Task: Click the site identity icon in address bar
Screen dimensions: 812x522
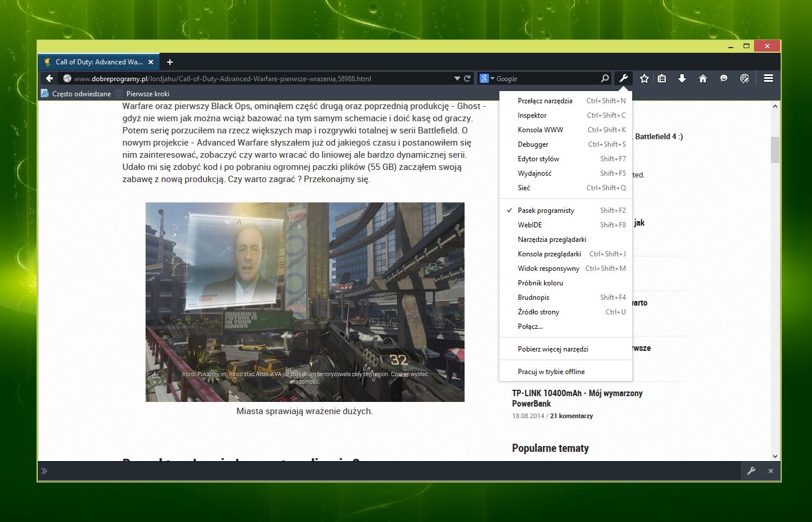Action: (x=67, y=78)
